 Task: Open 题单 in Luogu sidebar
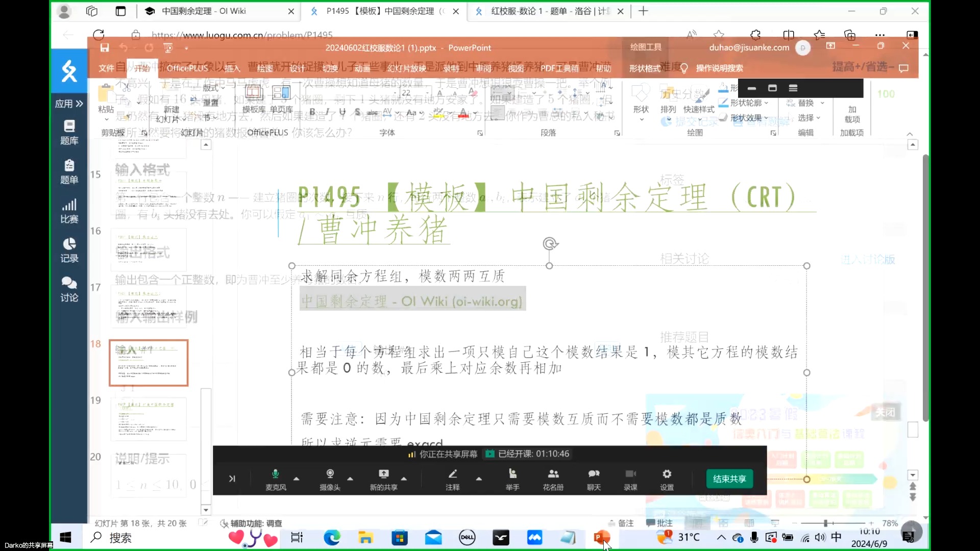[69, 172]
